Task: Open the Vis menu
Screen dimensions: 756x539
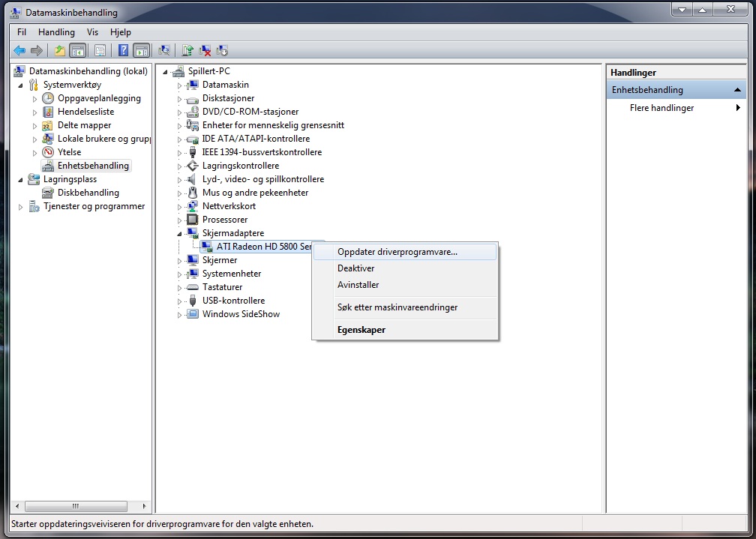Action: [x=92, y=31]
